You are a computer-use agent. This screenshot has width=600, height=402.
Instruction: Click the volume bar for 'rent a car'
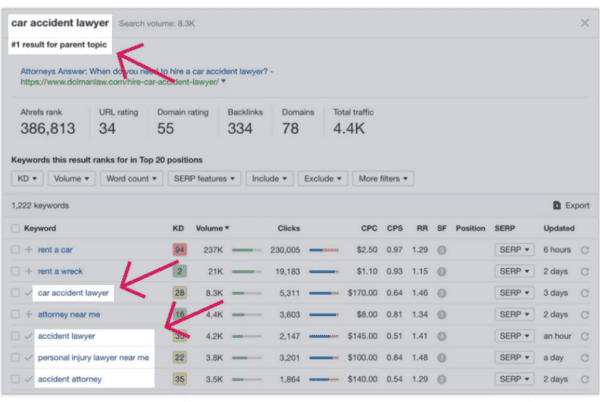pyautogui.click(x=246, y=249)
